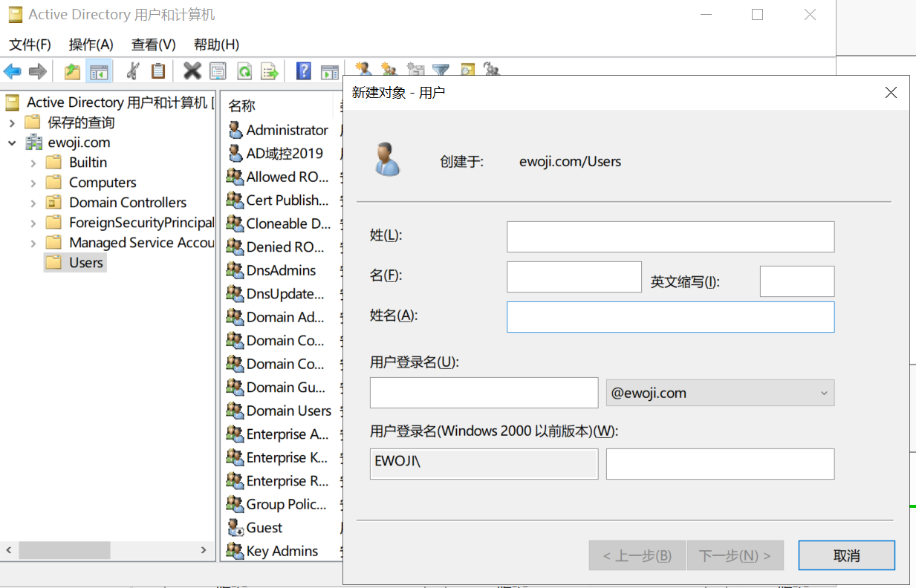The image size is (916, 588).
Task: Expand the Builtin container
Action: click(33, 163)
